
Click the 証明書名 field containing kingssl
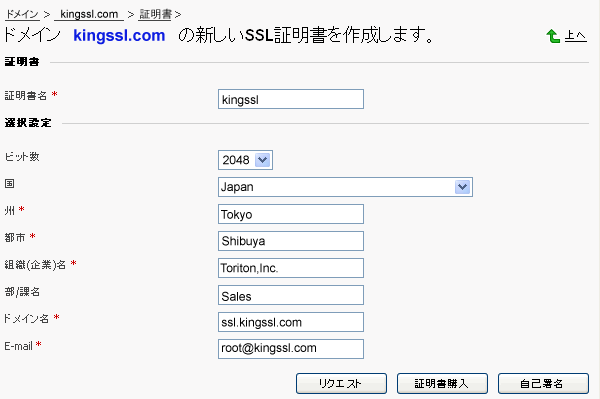click(291, 99)
